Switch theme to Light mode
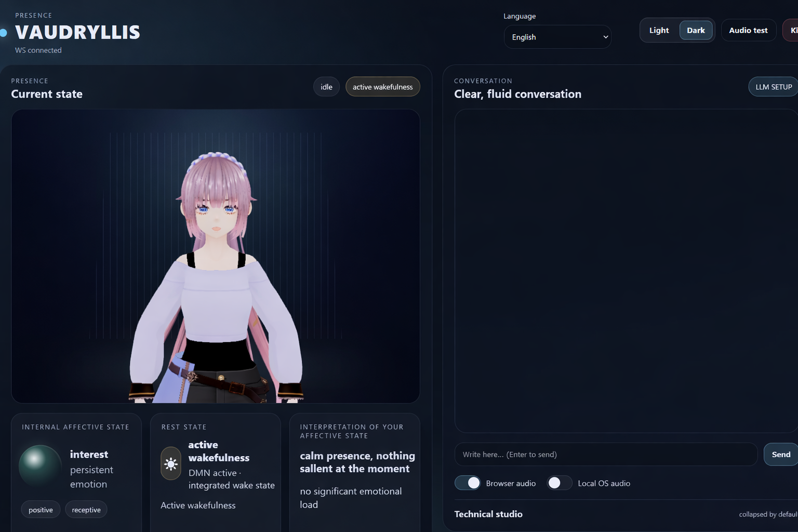The height and width of the screenshot is (532, 798). [x=658, y=30]
